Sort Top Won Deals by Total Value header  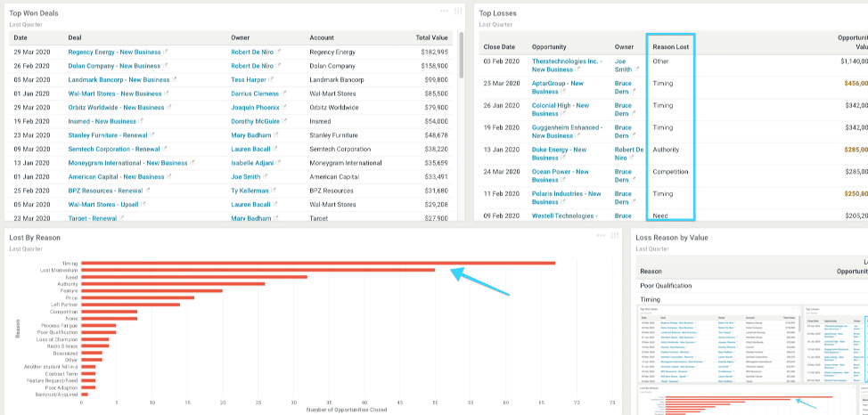432,37
